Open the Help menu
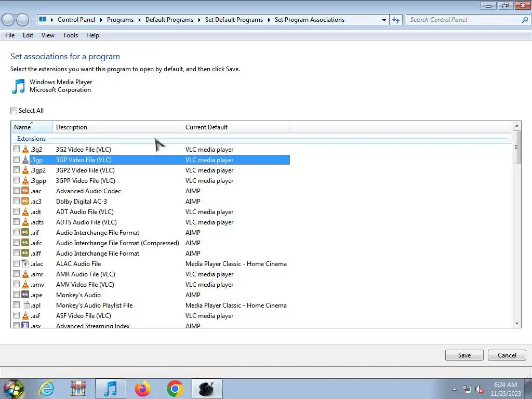Image resolution: width=532 pixels, height=399 pixels. [x=92, y=35]
